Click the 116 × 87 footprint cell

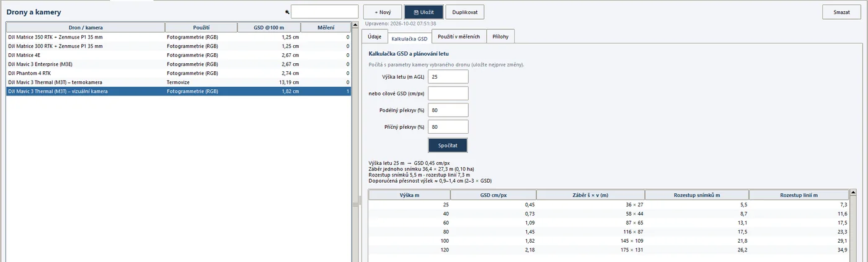pyautogui.click(x=591, y=230)
